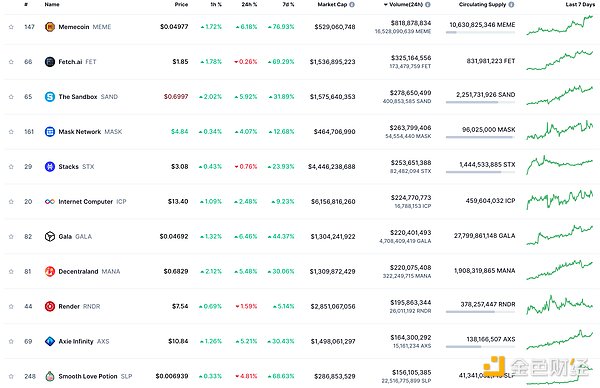The height and width of the screenshot is (388, 600).
Task: Toggle watchlist star for Axie Infinity
Action: click(11, 341)
